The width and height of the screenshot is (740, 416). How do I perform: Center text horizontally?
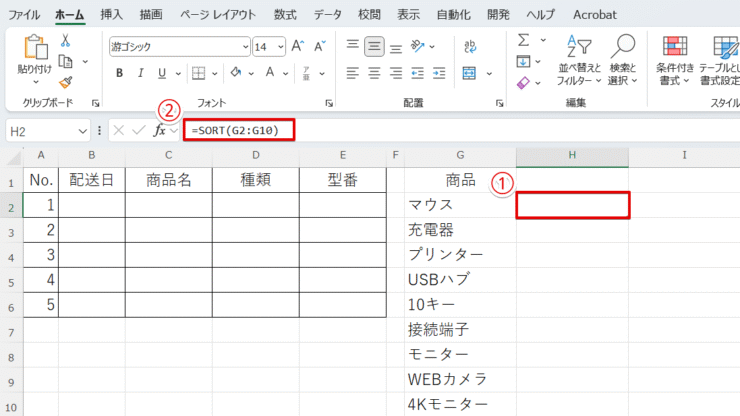374,73
